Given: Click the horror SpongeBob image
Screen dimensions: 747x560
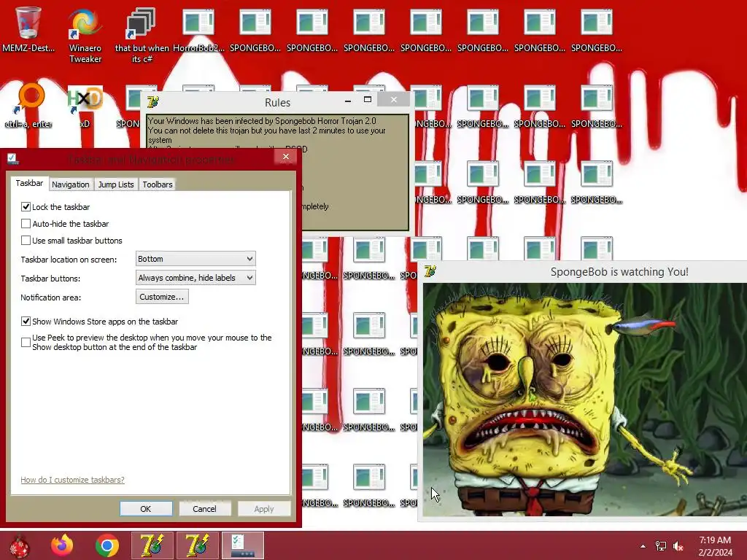Looking at the screenshot, I should (x=585, y=399).
